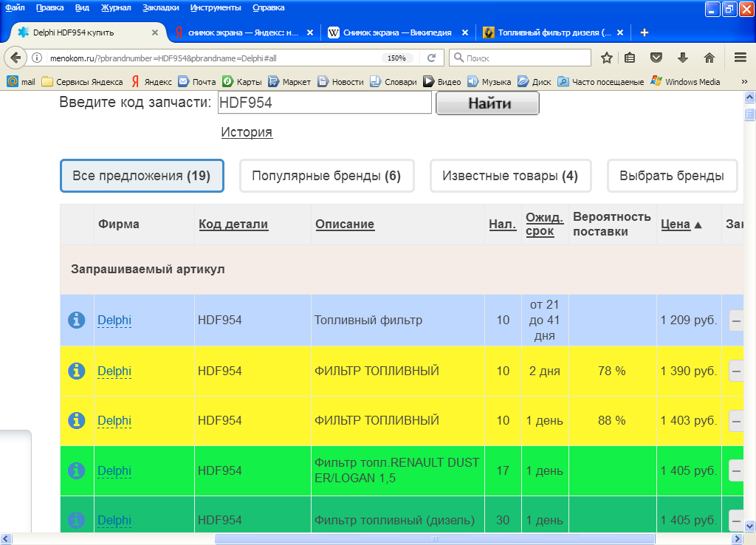Screen dimensions: 756x545
Task: Sort by Ожид. срок column header
Action: tap(544, 224)
